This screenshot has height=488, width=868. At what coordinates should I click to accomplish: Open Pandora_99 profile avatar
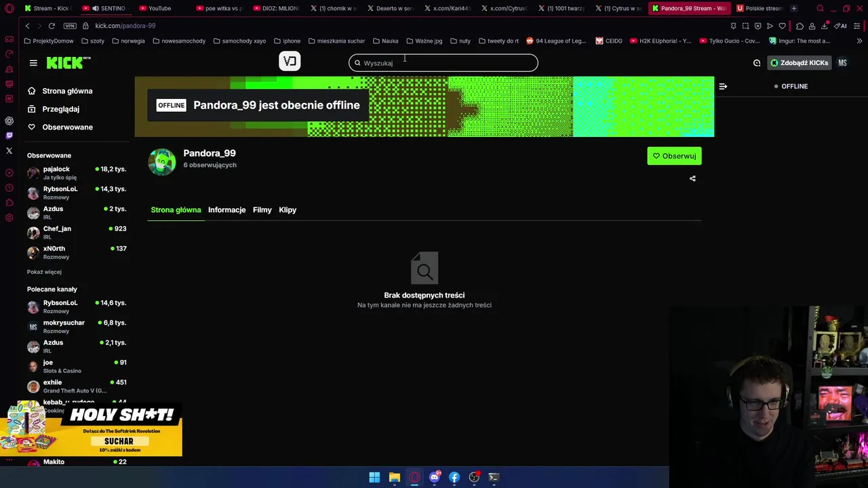click(x=162, y=162)
